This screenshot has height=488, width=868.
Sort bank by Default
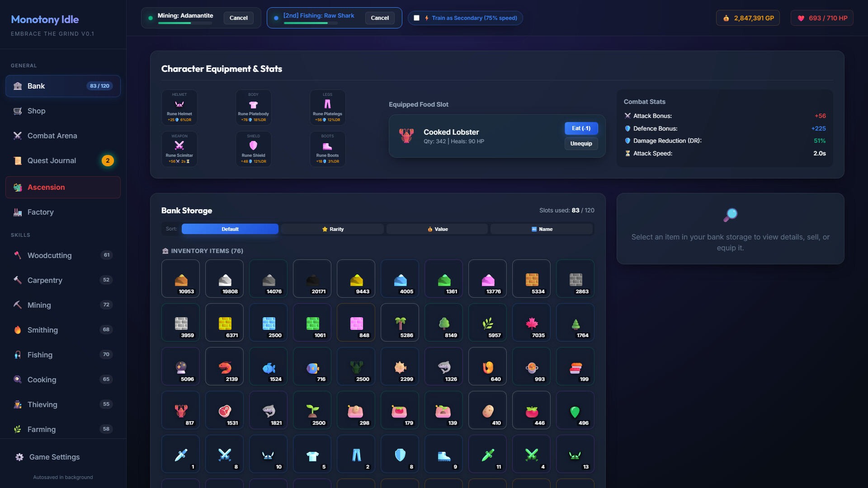pos(230,229)
